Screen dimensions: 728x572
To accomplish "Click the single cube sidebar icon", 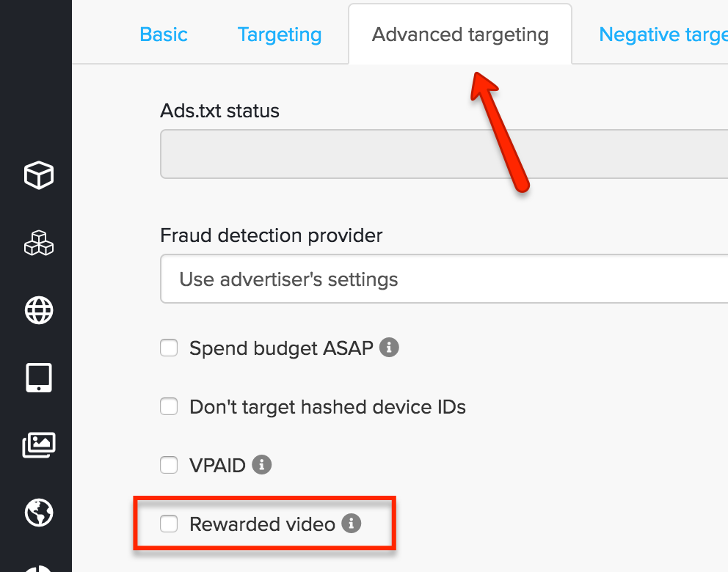I will (x=39, y=176).
